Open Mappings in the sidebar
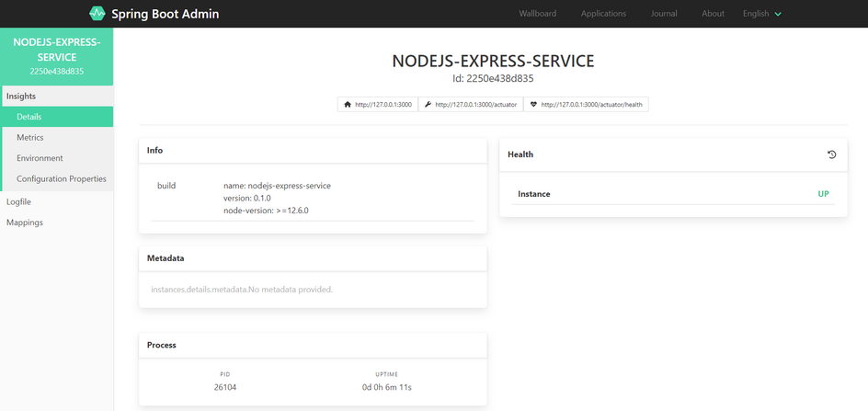Screen dimensions: 868x411 [57, 223]
